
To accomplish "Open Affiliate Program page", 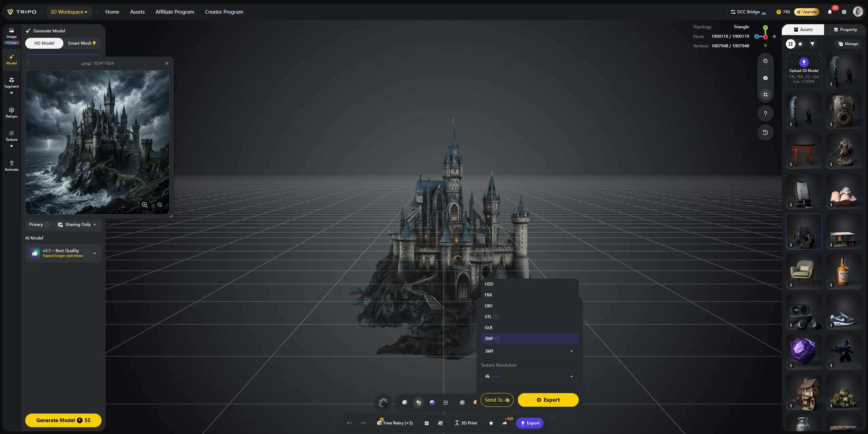I will [175, 12].
